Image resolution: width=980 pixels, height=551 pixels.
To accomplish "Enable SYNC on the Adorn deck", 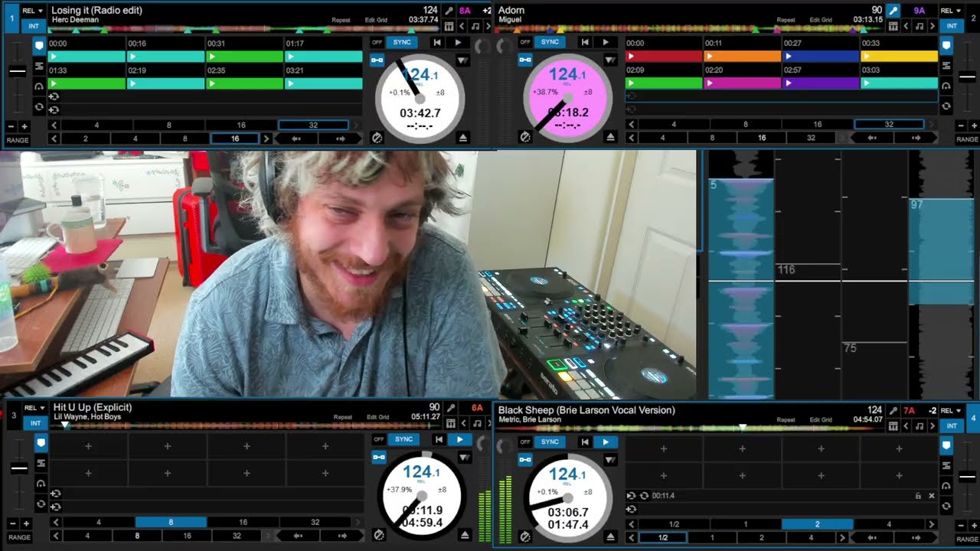I will pos(550,42).
